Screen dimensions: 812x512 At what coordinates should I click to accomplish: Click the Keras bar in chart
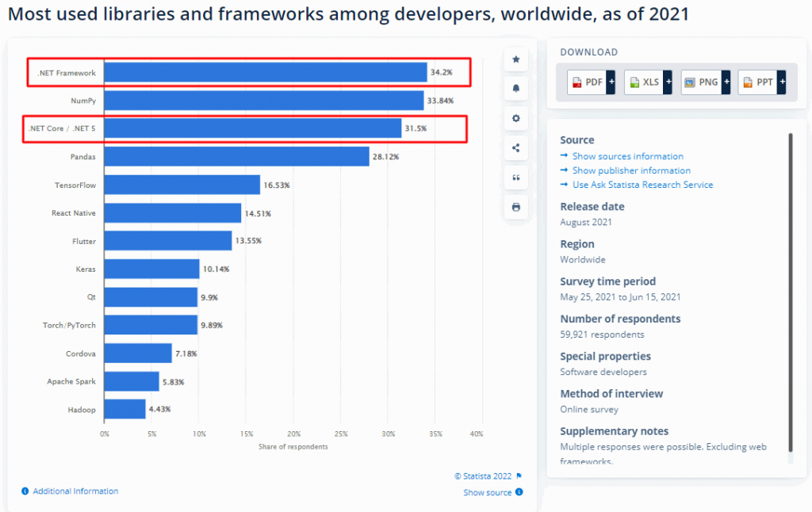click(151, 269)
